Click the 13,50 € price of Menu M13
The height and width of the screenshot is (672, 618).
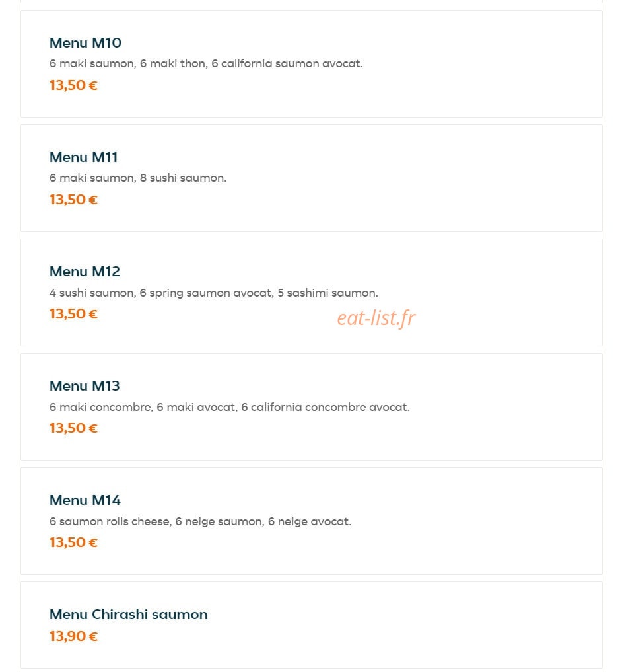[74, 428]
